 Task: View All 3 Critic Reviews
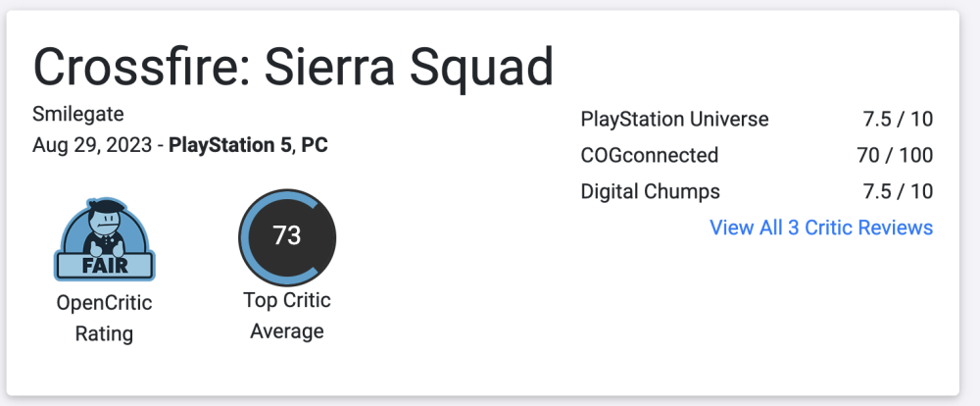tap(820, 228)
